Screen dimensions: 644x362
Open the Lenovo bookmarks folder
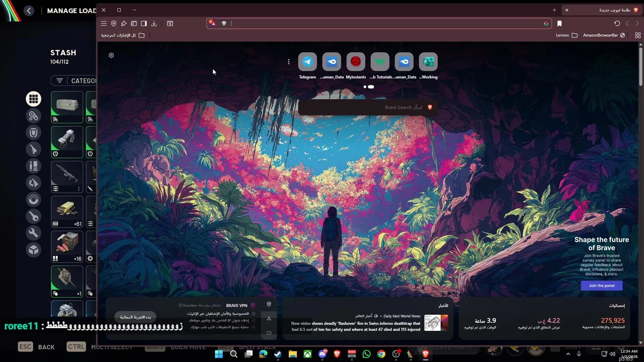(x=567, y=35)
